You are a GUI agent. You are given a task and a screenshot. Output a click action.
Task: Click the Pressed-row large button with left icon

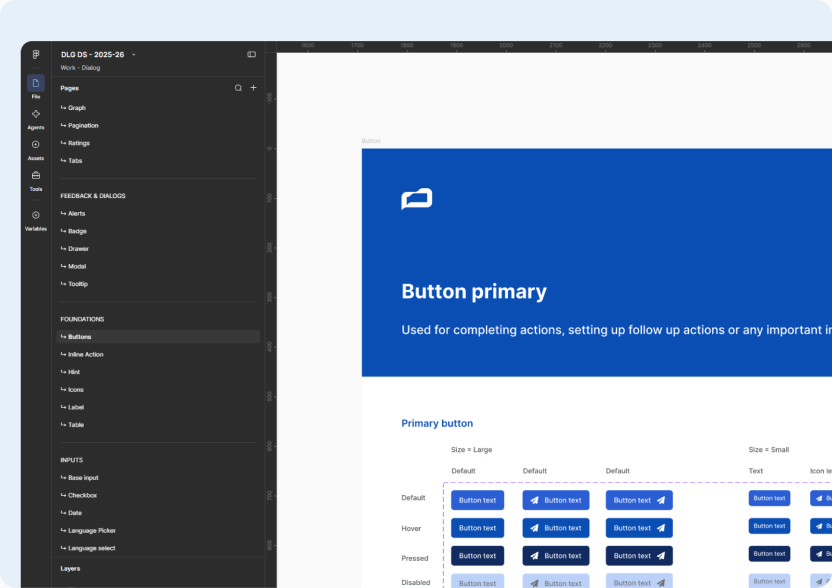556,556
